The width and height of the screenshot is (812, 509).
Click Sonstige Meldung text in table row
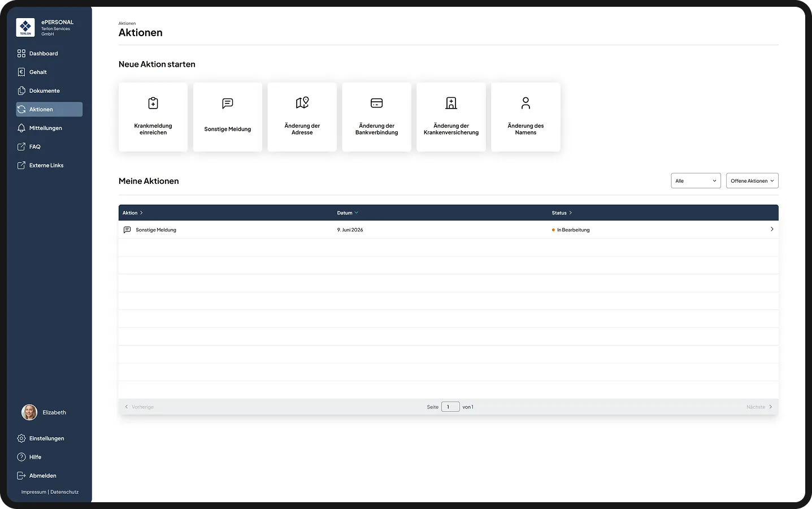click(156, 230)
